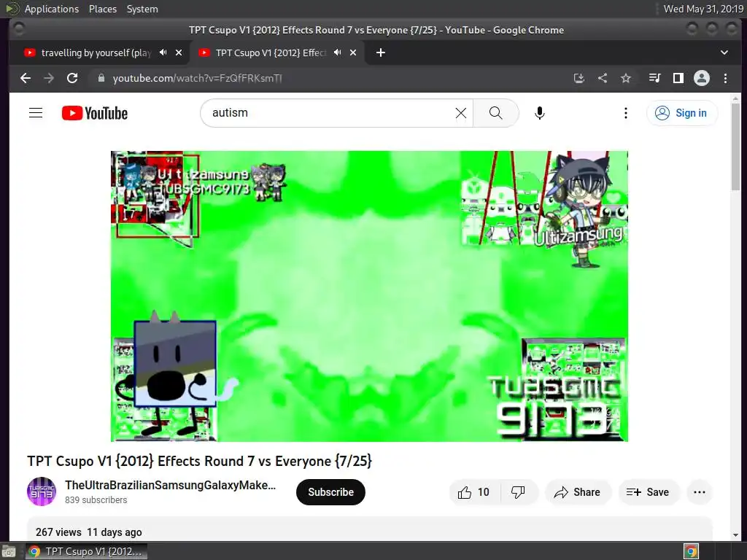Viewport: 747px width, 560px height.
Task: Clear the search box text
Action: click(461, 113)
